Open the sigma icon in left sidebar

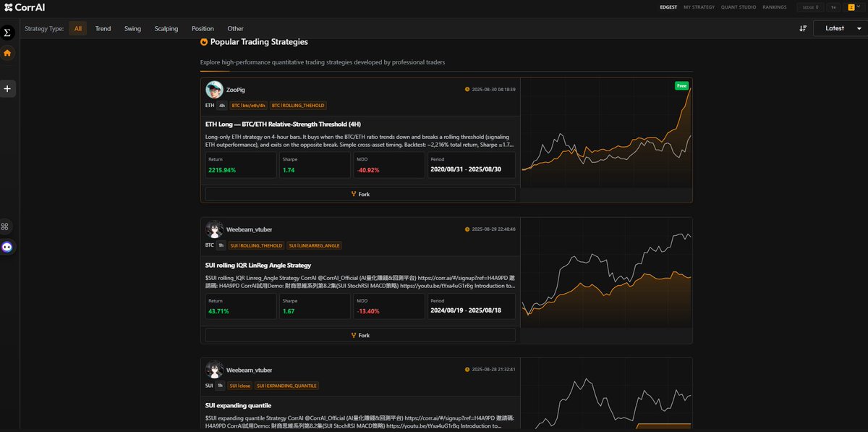click(7, 33)
